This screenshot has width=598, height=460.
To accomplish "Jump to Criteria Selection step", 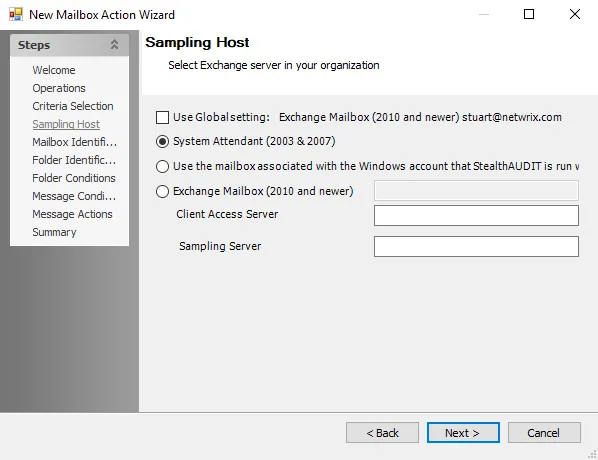I will pyautogui.click(x=73, y=106).
